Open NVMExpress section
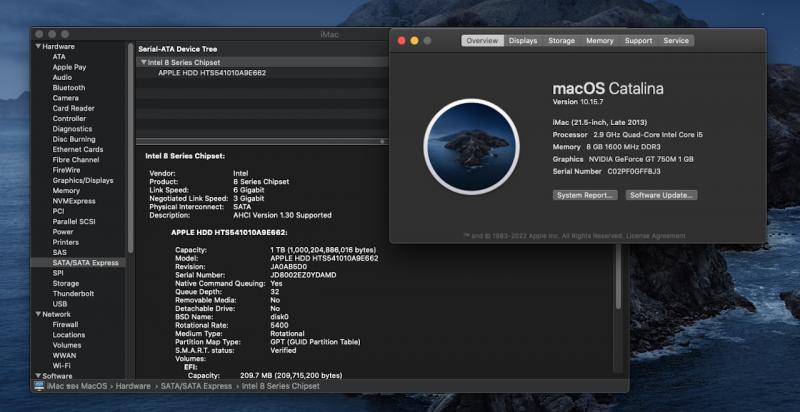 click(x=73, y=201)
